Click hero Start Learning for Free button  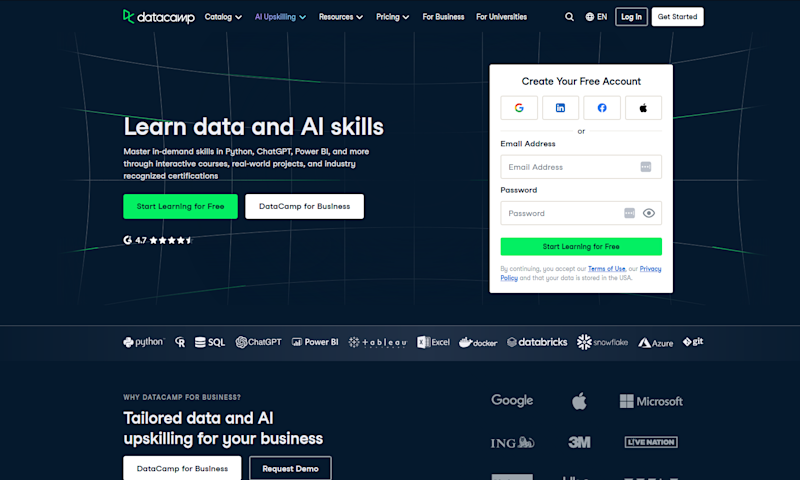(180, 206)
